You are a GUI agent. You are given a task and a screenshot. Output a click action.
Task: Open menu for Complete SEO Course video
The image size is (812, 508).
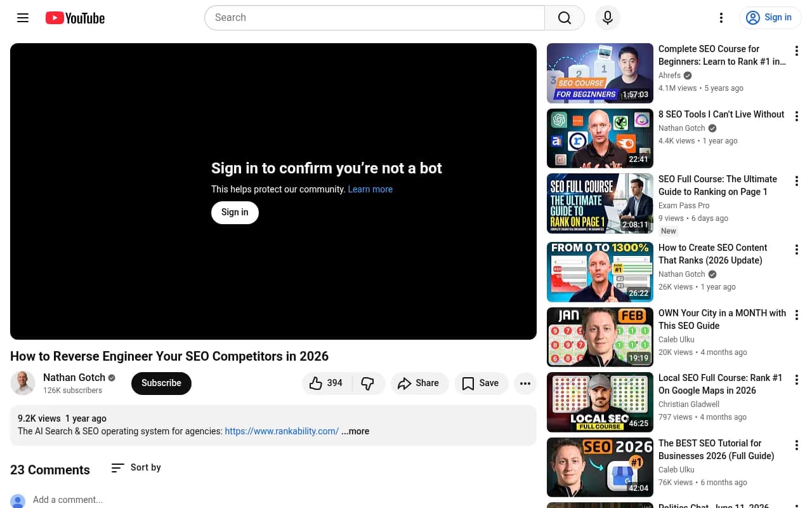point(797,51)
